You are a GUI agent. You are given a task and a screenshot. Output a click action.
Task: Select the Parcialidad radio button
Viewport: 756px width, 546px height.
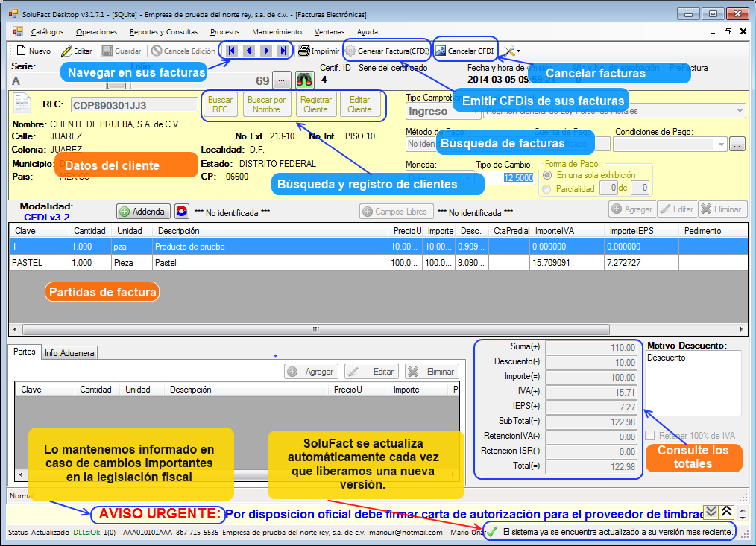(546, 189)
